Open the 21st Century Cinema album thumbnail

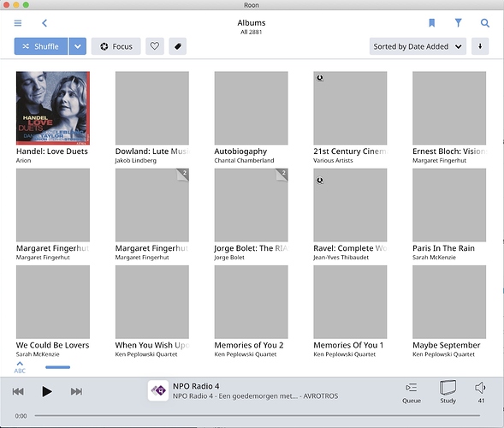pos(350,108)
